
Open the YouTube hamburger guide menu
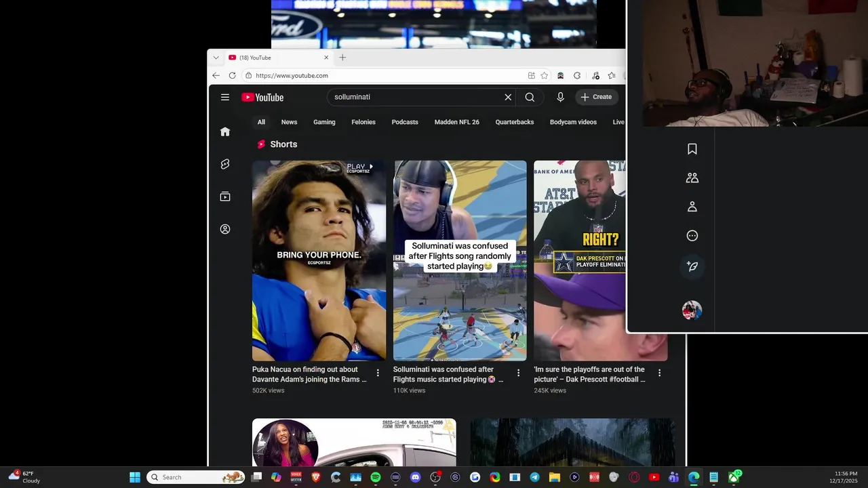click(225, 97)
